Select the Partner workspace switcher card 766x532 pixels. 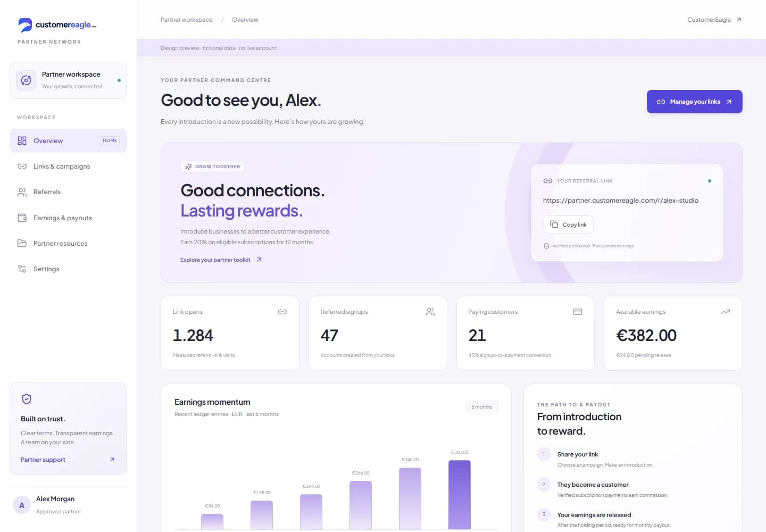coord(68,80)
